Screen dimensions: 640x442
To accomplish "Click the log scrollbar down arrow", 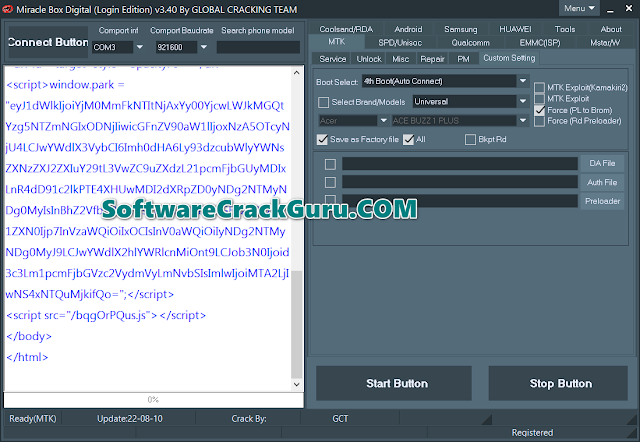I will (297, 384).
